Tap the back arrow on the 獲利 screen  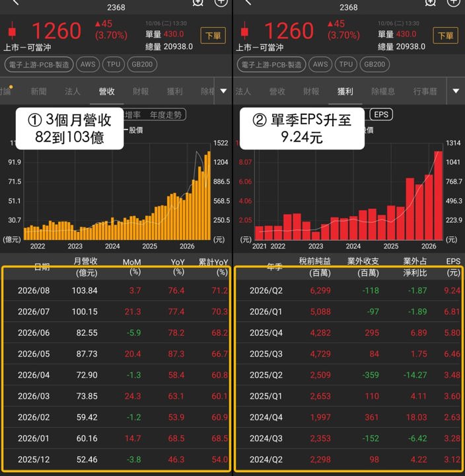tap(248, 3)
